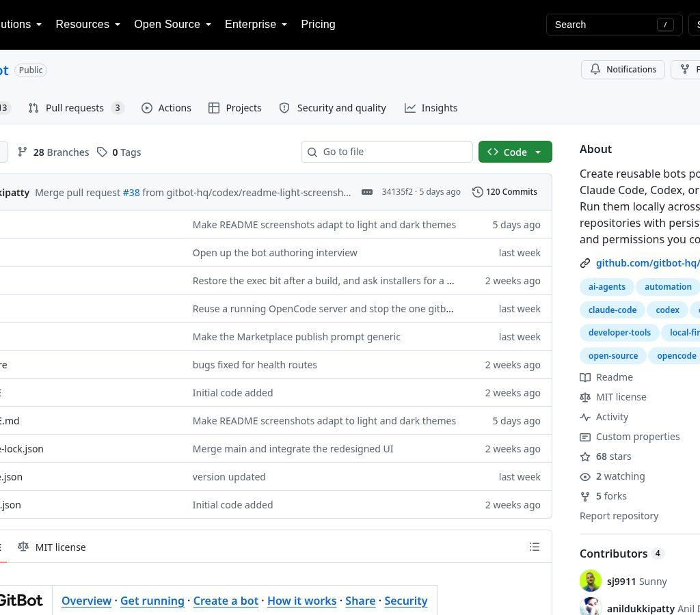The width and height of the screenshot is (700, 615).
Task: Open contributor anildukkipatty profile name
Action: 641,609
